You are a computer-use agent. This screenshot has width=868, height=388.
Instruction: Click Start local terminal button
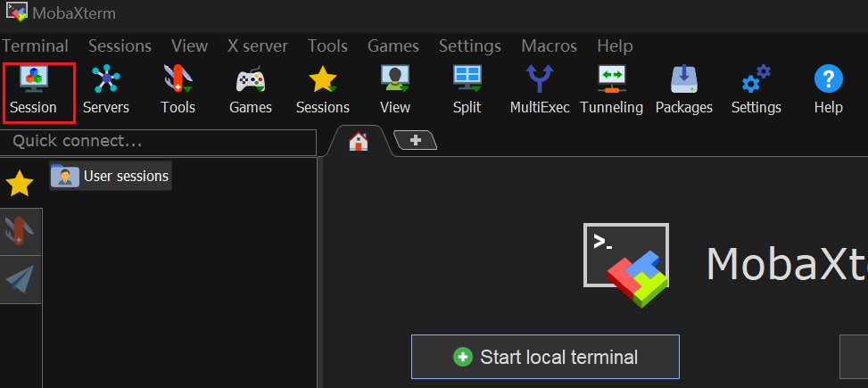pos(545,357)
